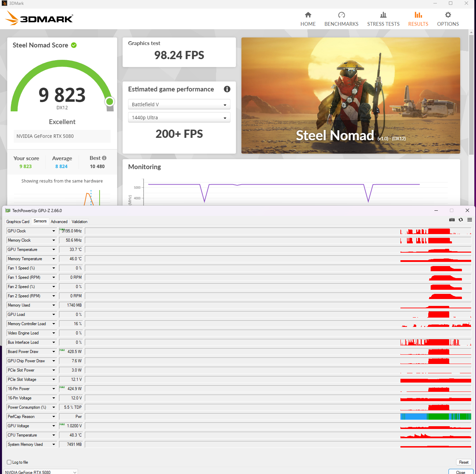Open the 1440p Ultra resolution dropdown
Image resolution: width=476 pixels, height=474 pixels.
[x=179, y=117]
